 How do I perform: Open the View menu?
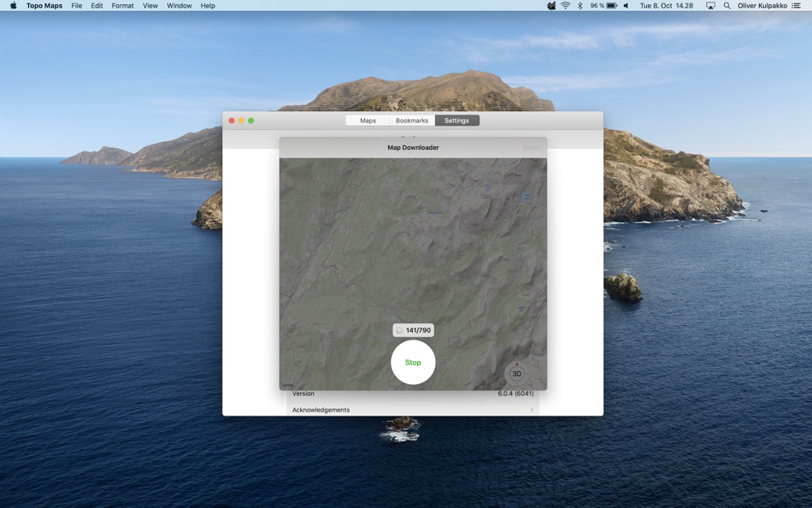[150, 6]
